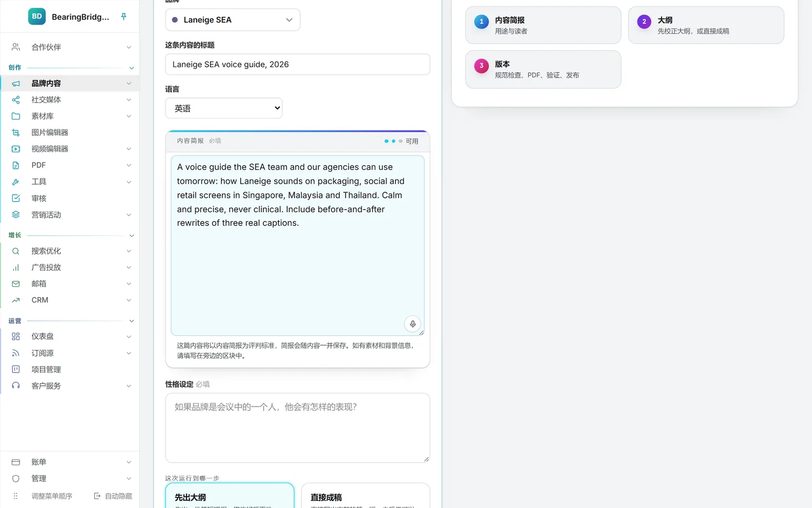The height and width of the screenshot is (508, 812).
Task: Click the 工具 wrench icon
Action: click(x=16, y=182)
